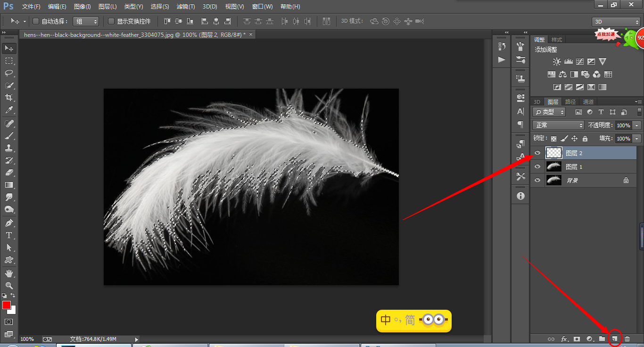The image size is (644, 347).
Task: Toggle lock transparent pixels
Action: click(x=554, y=139)
